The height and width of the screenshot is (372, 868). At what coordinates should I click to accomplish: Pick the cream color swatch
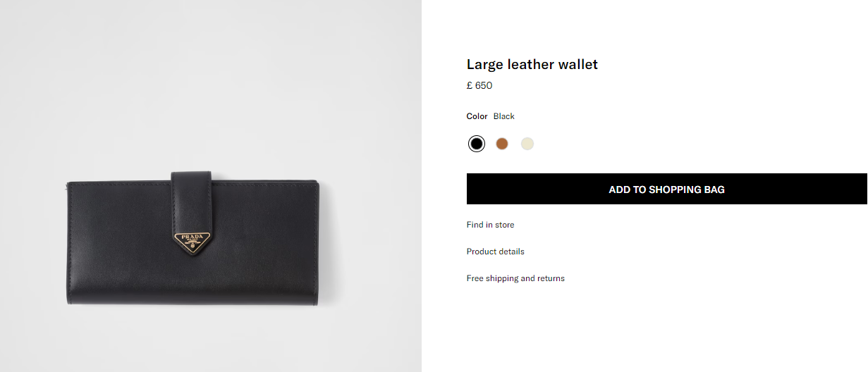pyautogui.click(x=527, y=144)
